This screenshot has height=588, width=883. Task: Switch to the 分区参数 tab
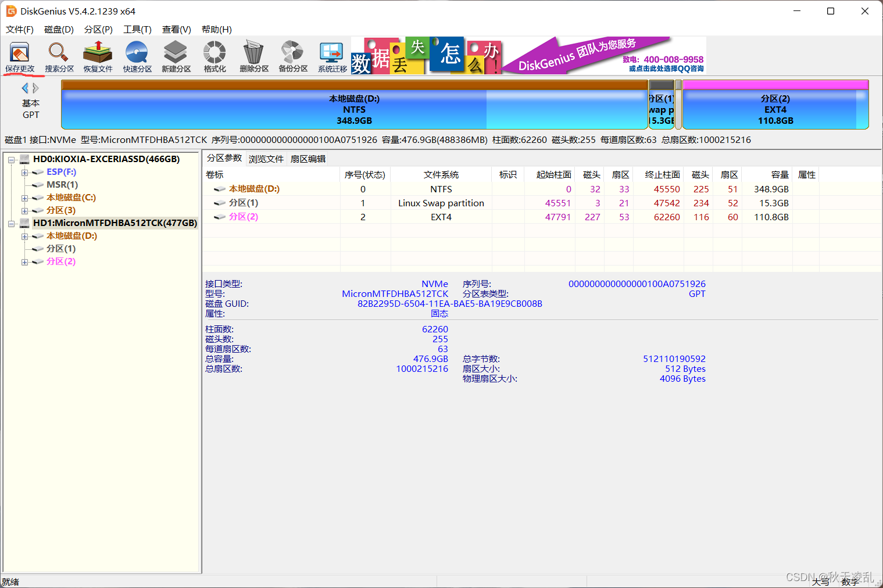[x=224, y=158]
